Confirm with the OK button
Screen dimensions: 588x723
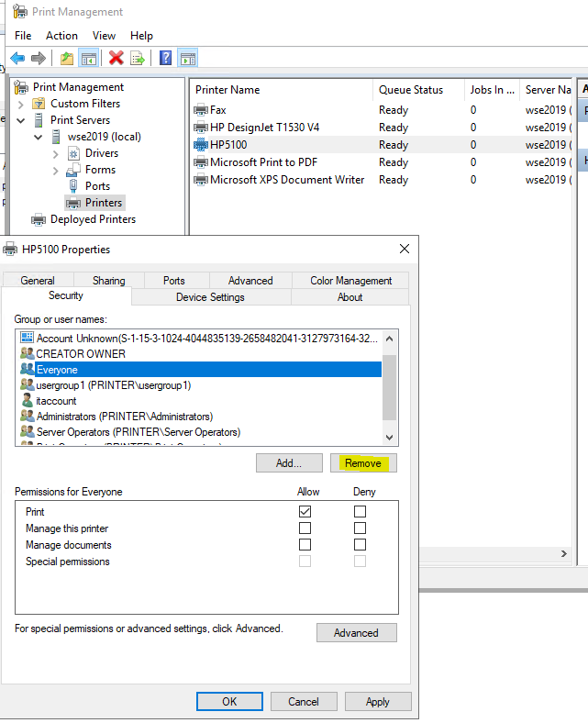pyautogui.click(x=229, y=701)
